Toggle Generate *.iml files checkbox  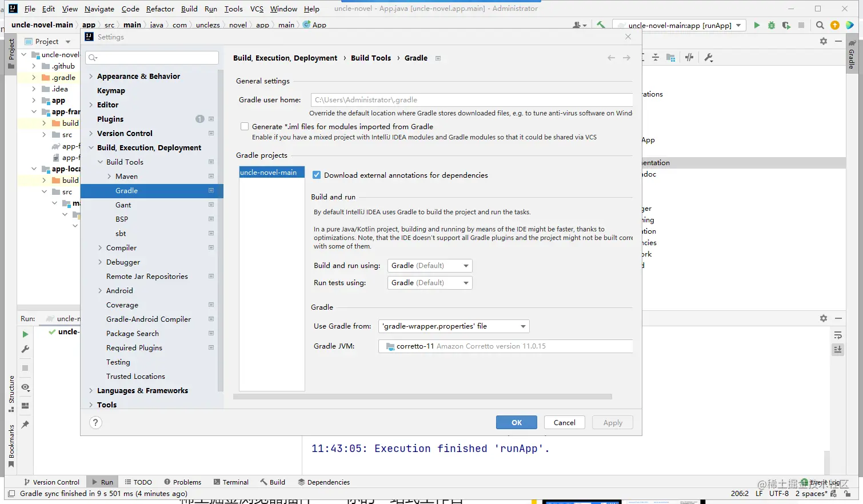pyautogui.click(x=245, y=126)
